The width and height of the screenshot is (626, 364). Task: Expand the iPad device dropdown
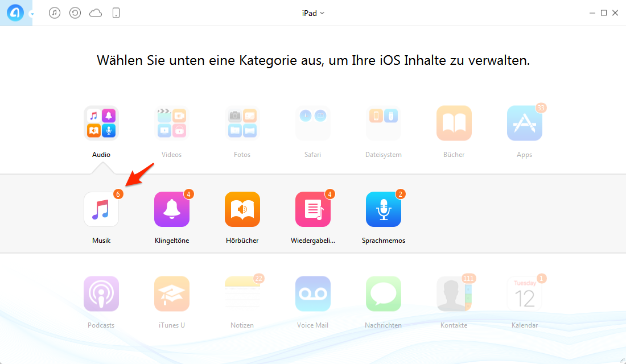point(313,13)
